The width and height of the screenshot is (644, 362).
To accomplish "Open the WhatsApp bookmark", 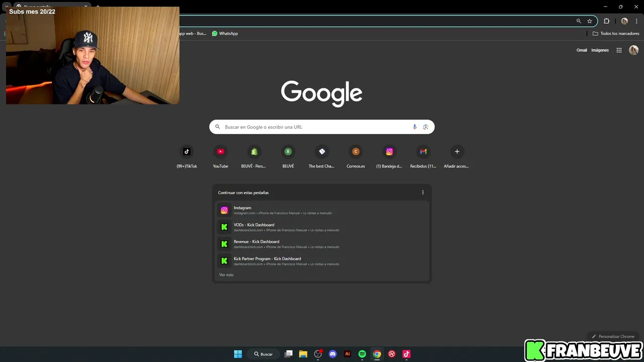I will (x=225, y=33).
